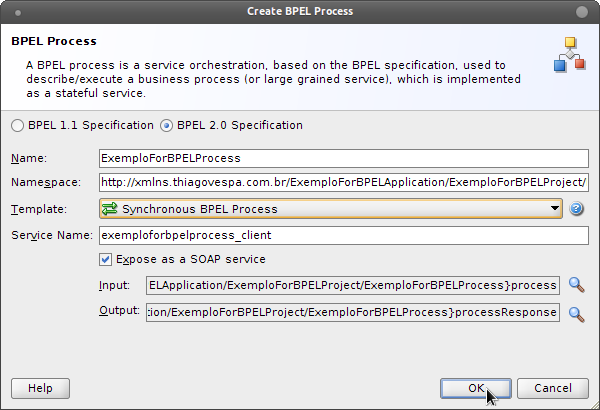Confirm dialog with OK button
The height and width of the screenshot is (410, 600).
pyautogui.click(x=476, y=389)
